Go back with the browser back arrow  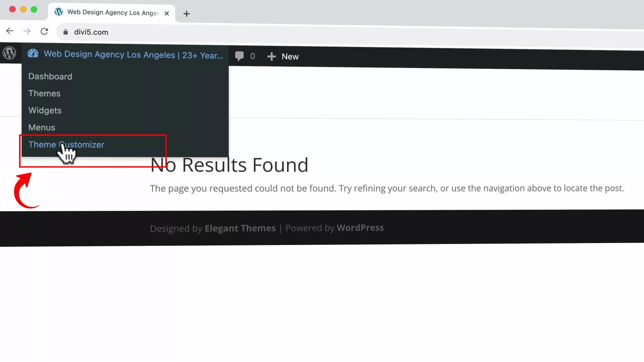pyautogui.click(x=10, y=31)
